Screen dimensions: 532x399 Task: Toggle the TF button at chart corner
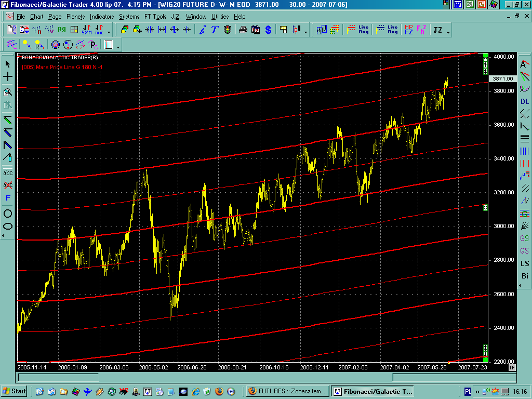512,367
